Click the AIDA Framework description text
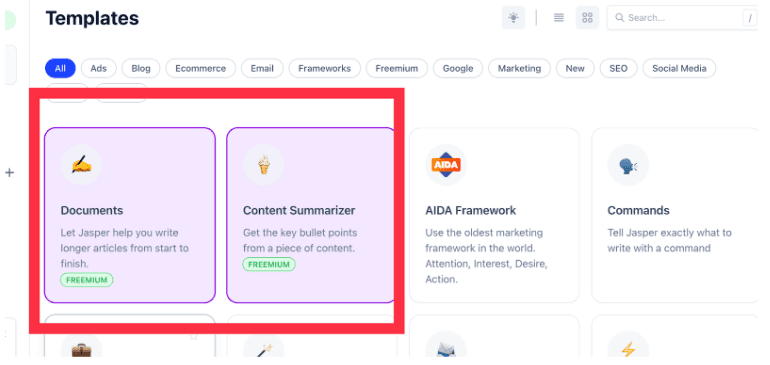Screen dimensions: 770x365 click(x=486, y=256)
